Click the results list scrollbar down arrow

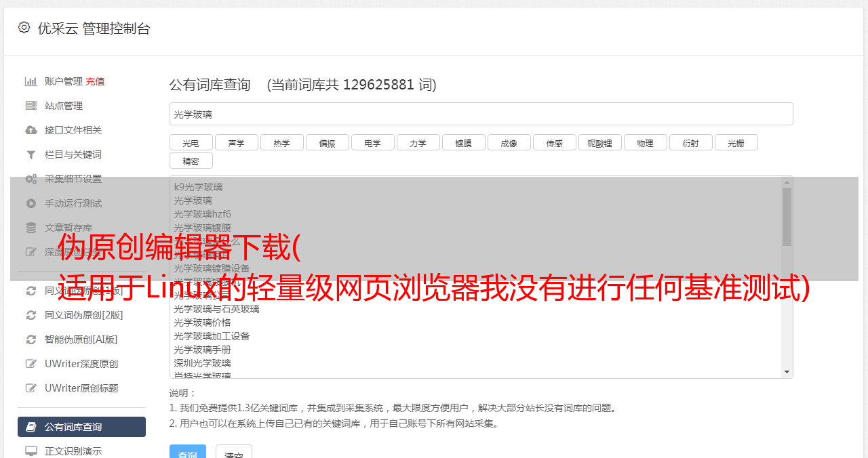click(787, 372)
